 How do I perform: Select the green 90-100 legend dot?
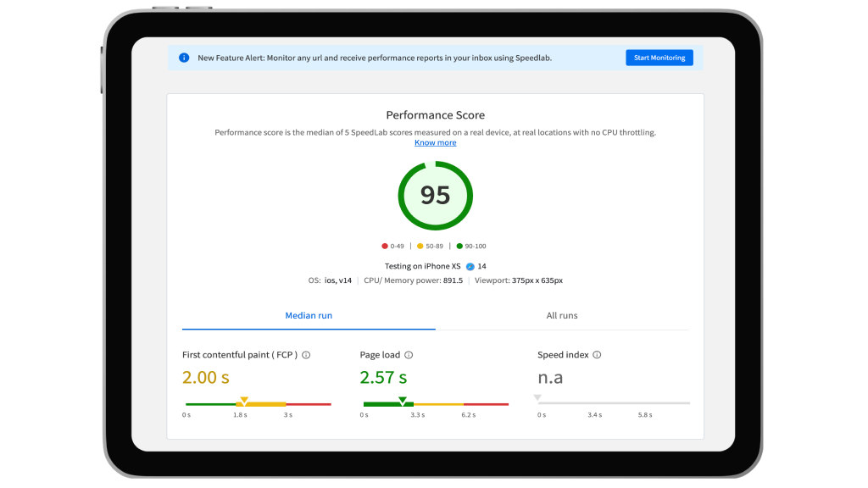(459, 247)
